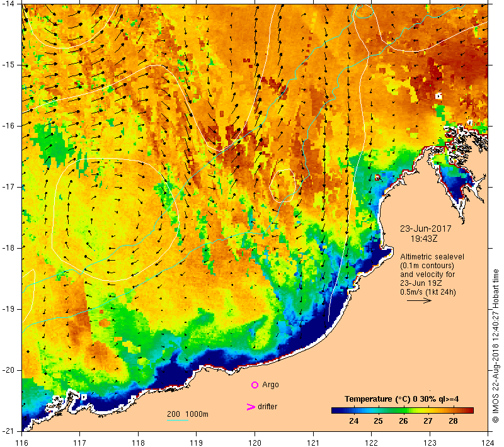Click the latitude axis label '-15'

(8, 65)
